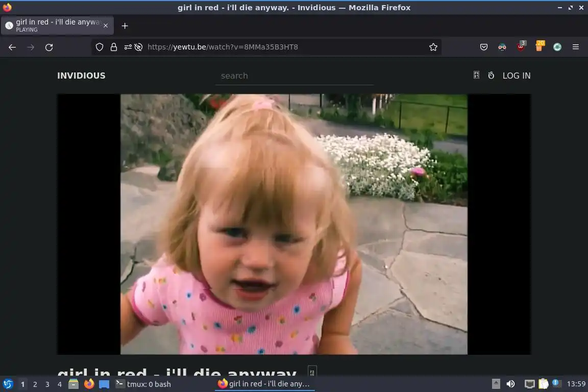
Task: Open a new browser tab
Action: point(125,26)
